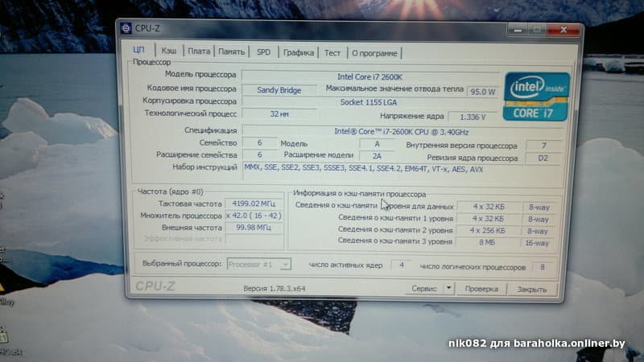Click the Socket 1155 LGA value
Screen dimensions: 644x362
click(369, 102)
